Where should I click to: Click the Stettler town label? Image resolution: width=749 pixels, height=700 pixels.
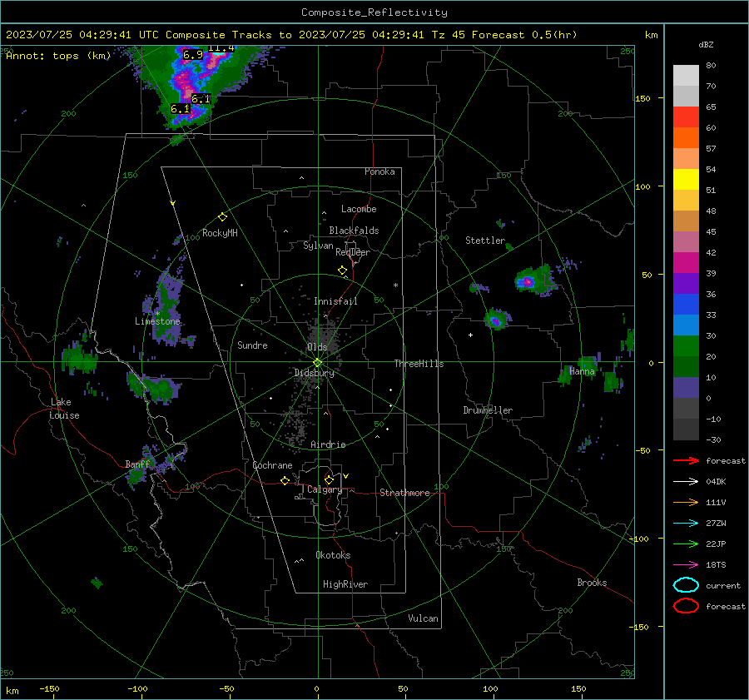tap(485, 241)
